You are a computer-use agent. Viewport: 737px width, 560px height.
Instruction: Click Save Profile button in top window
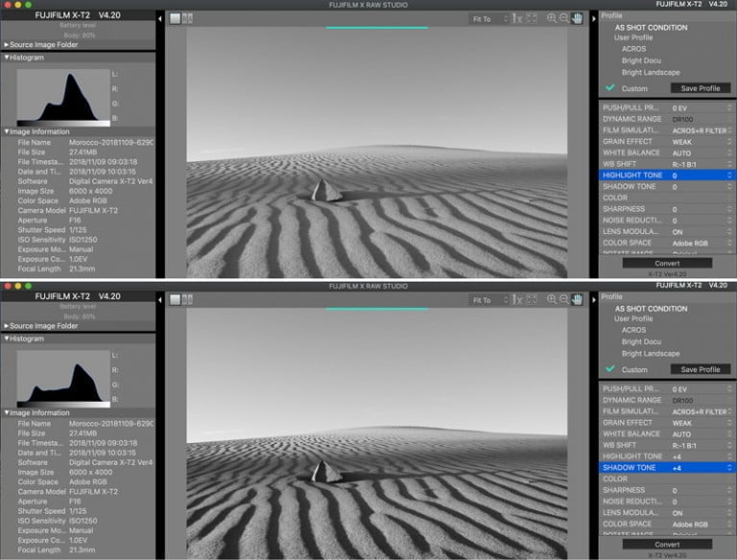(700, 88)
